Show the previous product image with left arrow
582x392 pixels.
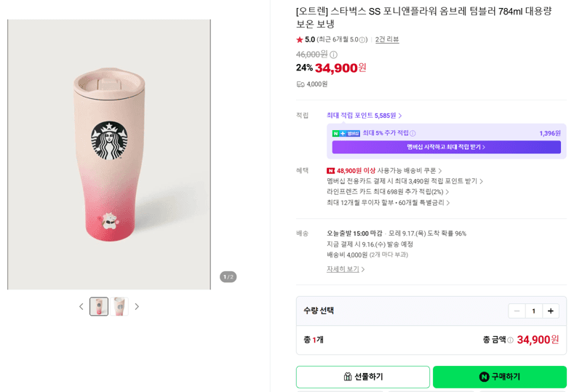(81, 307)
